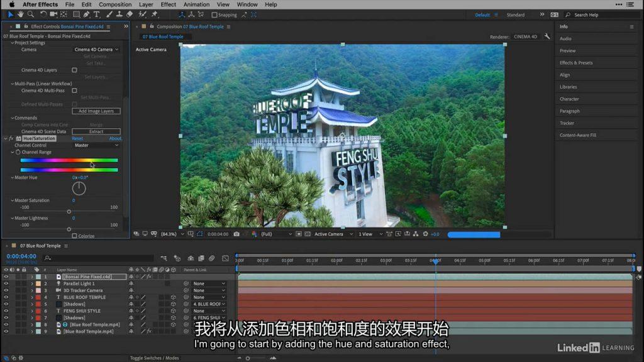644x362 pixels.
Task: Hide the Bonsai Pine Fixed.c4d layer
Action: pos(6,277)
